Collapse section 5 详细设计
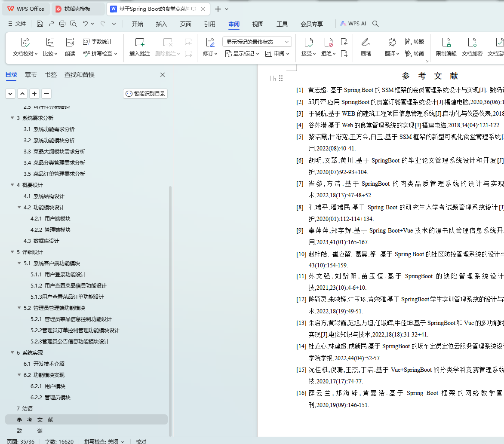The height and width of the screenshot is (444, 504). [12, 252]
